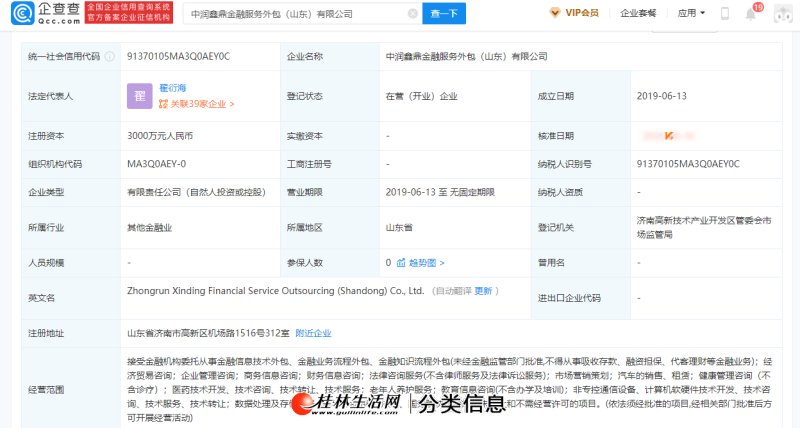
Task: Click region value 山东省
Action: tap(399, 228)
